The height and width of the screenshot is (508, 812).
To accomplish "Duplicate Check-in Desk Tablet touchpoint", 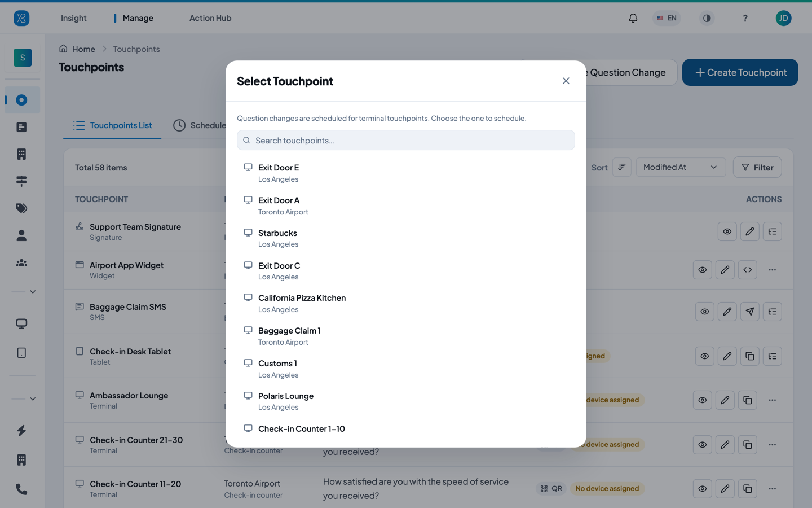I will pyautogui.click(x=749, y=356).
